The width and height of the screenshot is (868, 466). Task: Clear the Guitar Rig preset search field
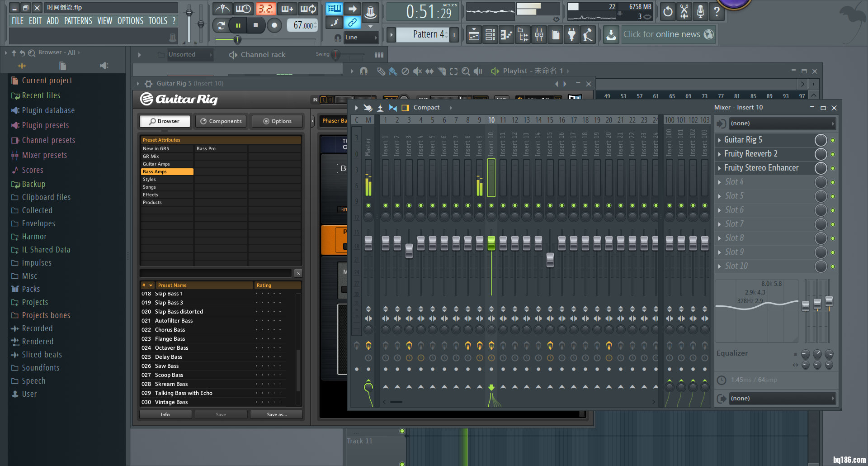click(x=298, y=273)
